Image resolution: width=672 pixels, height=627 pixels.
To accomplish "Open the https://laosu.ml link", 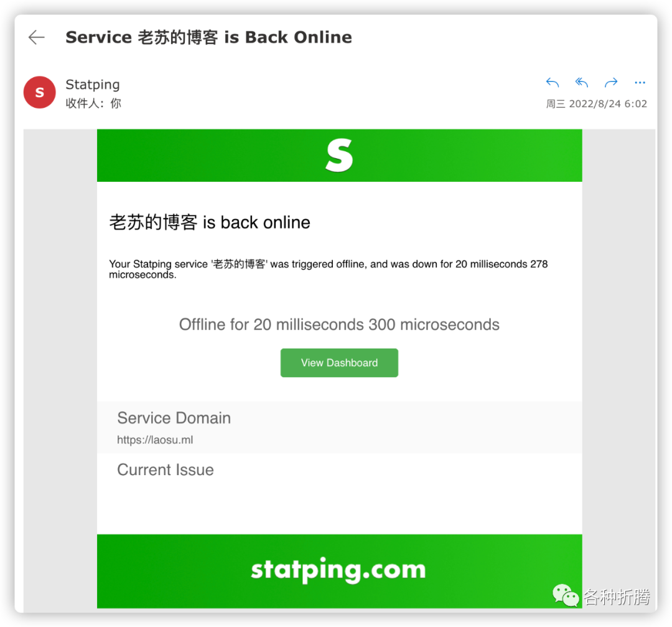I will click(x=155, y=440).
